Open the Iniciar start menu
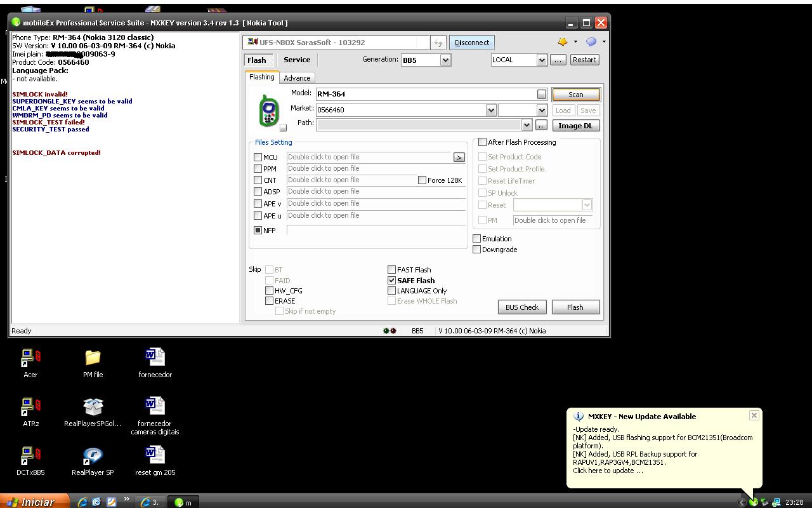This screenshot has height=508, width=812. 33,502
